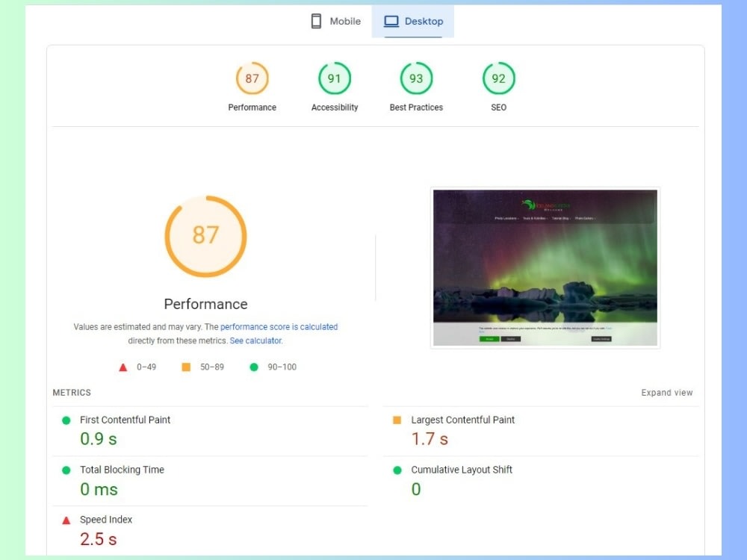Click the red triangle beside Speed Index

[66, 520]
